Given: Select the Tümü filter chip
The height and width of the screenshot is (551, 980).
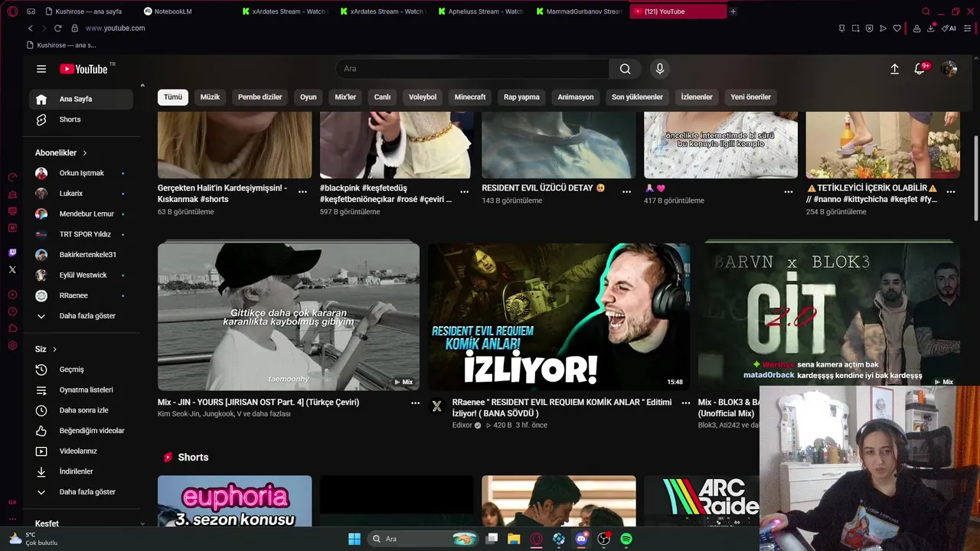Looking at the screenshot, I should pyautogui.click(x=173, y=97).
